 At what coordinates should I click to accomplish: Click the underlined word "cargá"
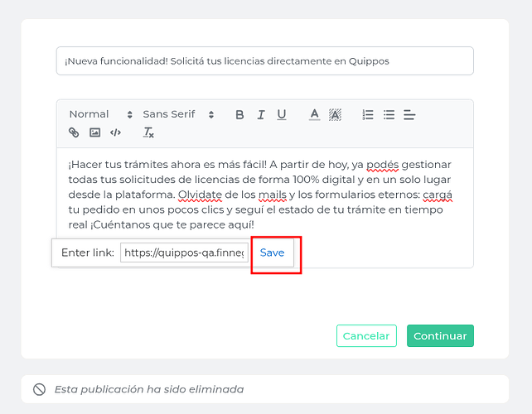click(438, 195)
